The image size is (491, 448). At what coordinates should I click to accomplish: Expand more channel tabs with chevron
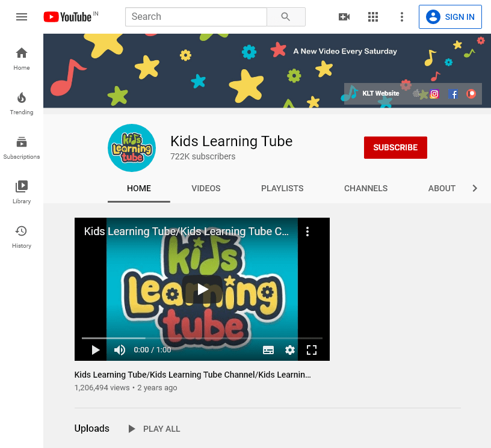click(475, 188)
